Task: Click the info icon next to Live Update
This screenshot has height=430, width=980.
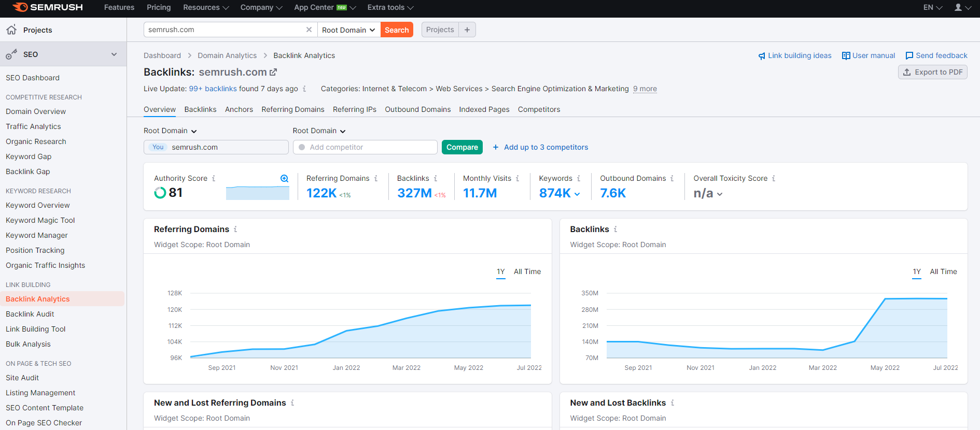Action: click(304, 89)
